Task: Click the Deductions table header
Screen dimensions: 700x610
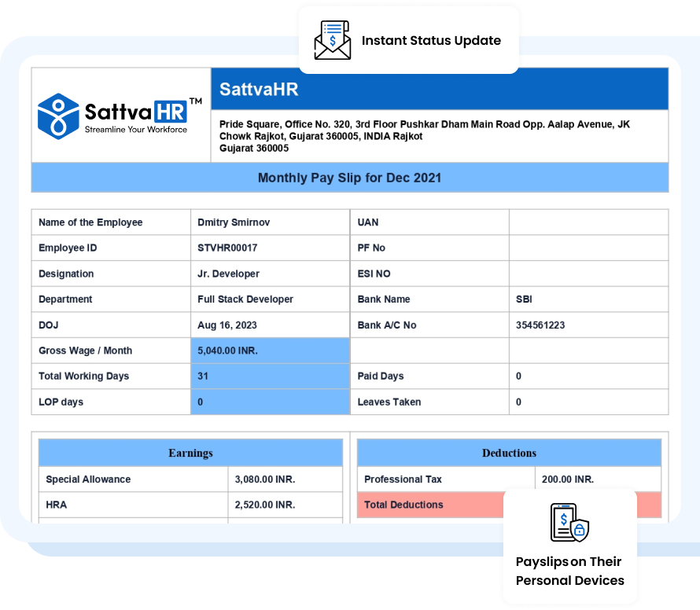Action: [509, 453]
